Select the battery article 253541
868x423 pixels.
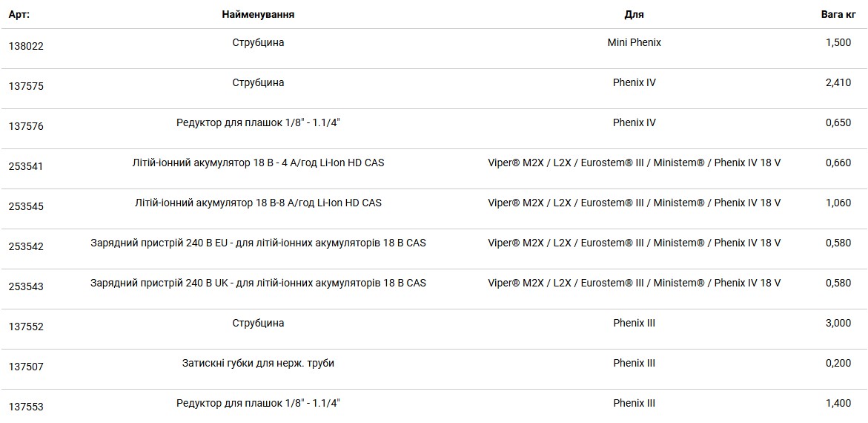pyautogui.click(x=26, y=166)
